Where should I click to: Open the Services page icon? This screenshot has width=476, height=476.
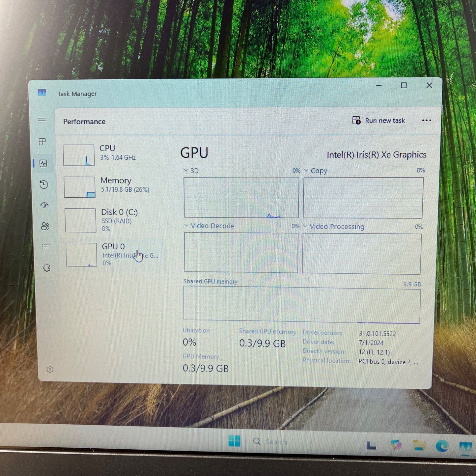coord(46,268)
